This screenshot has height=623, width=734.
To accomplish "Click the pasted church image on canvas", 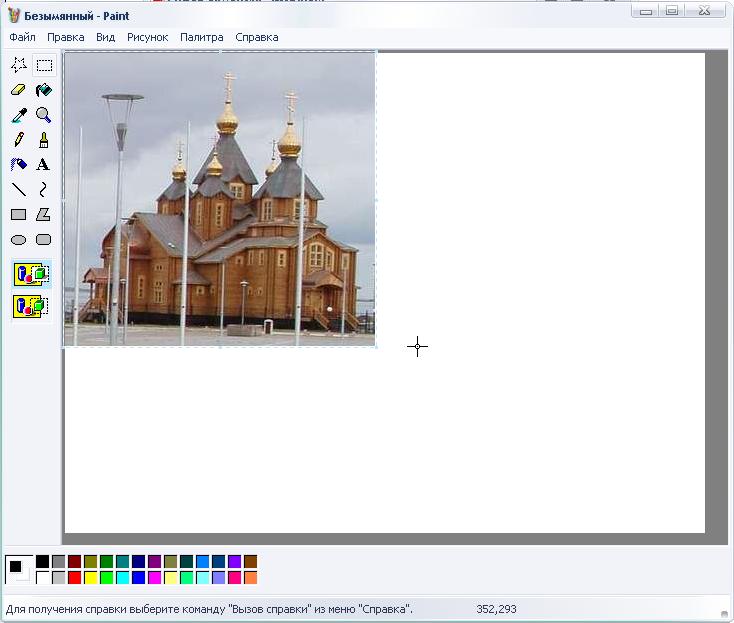I will click(x=220, y=200).
